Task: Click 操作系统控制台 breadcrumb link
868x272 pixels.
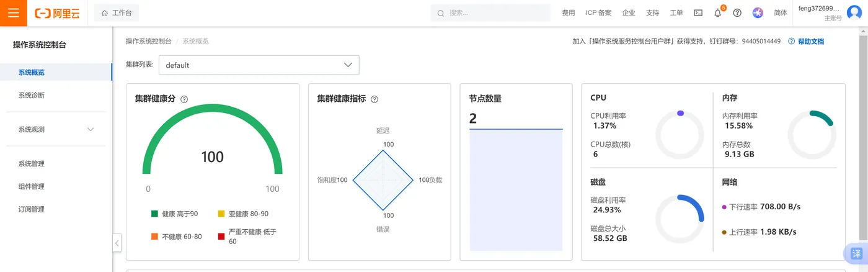Action: (148, 41)
